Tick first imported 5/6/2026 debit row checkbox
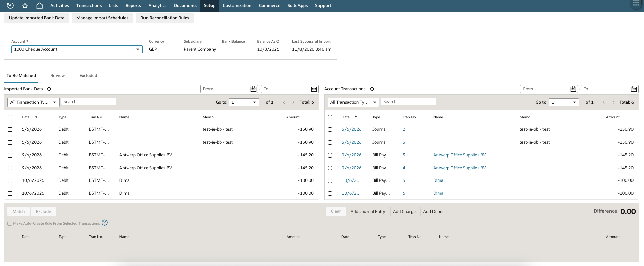This screenshot has height=266, width=644. tap(10, 129)
